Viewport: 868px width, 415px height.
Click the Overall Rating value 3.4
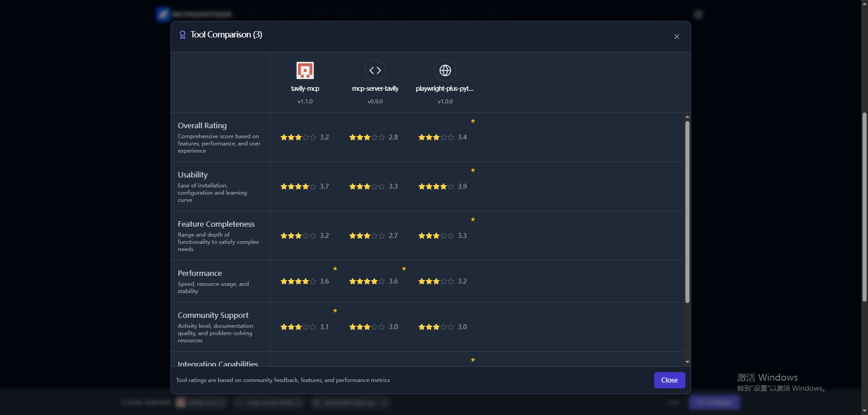[462, 137]
